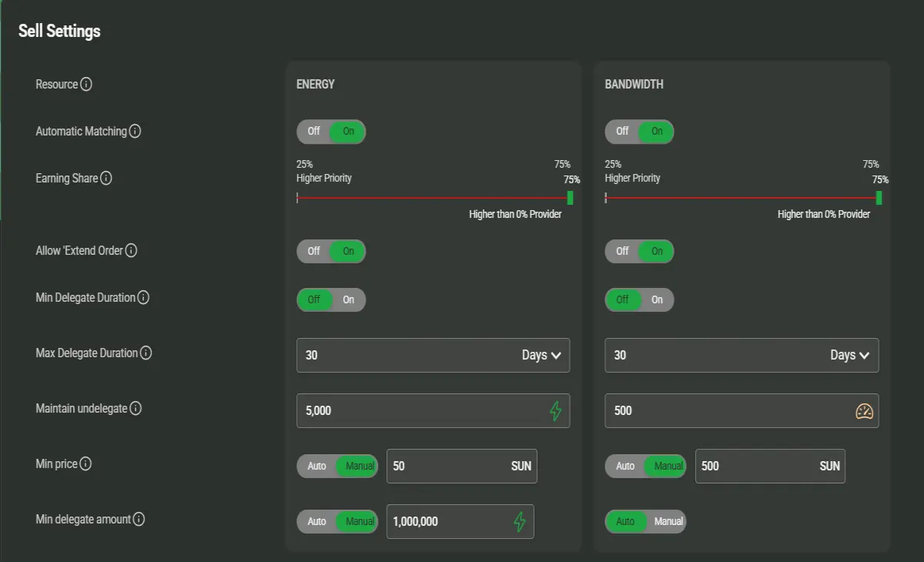
Task: Click the Earning Share info icon
Action: [x=106, y=178]
